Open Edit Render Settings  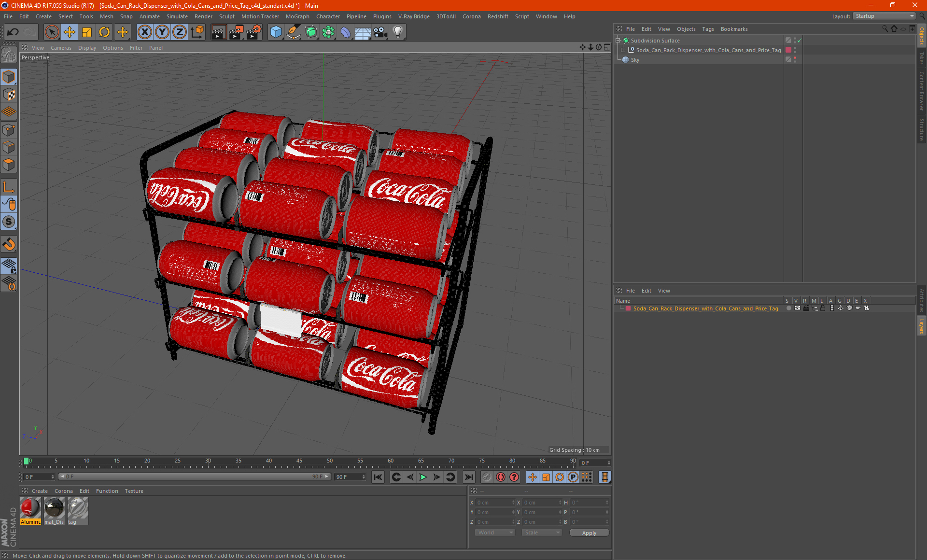pos(254,32)
